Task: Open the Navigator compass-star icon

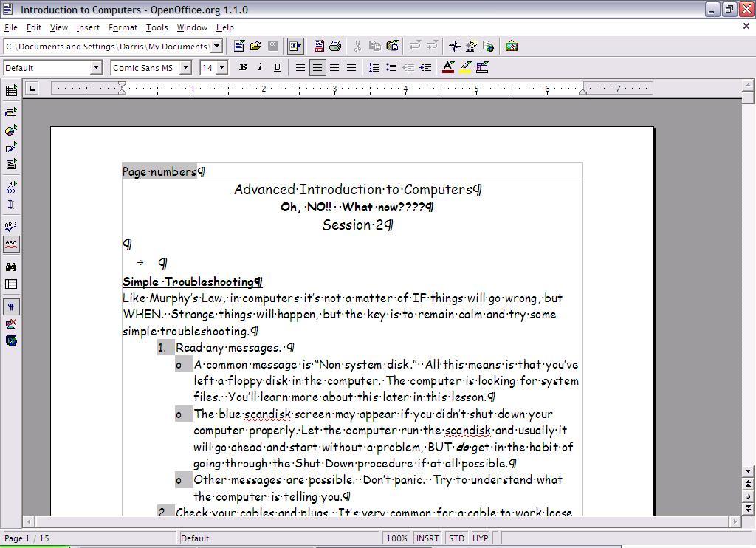Action: coord(454,47)
